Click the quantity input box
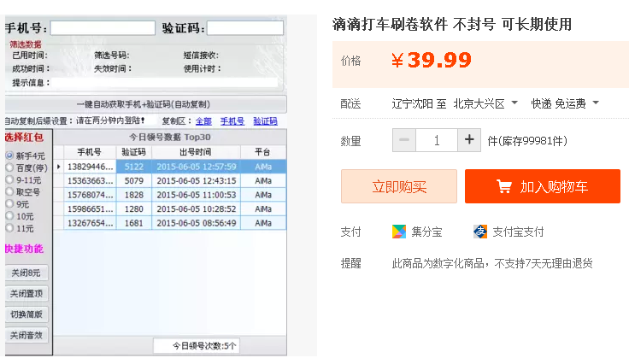 click(437, 140)
